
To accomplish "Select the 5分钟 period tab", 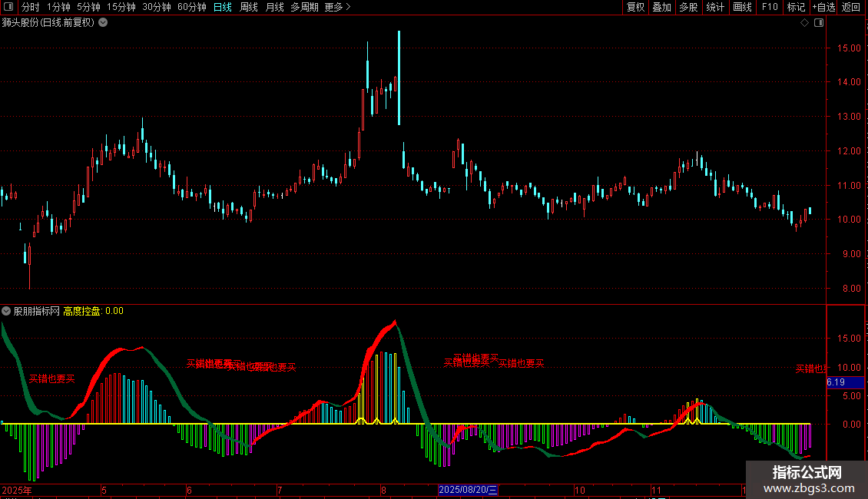I will click(x=88, y=7).
